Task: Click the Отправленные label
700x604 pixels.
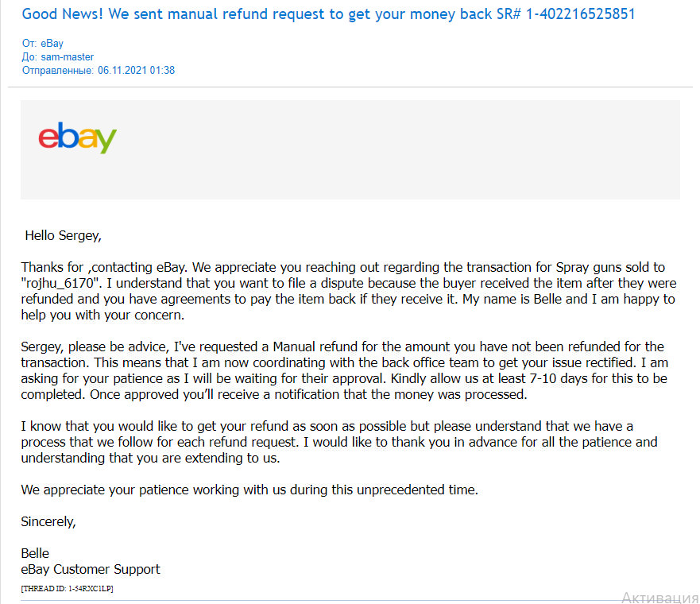Action: tap(57, 70)
